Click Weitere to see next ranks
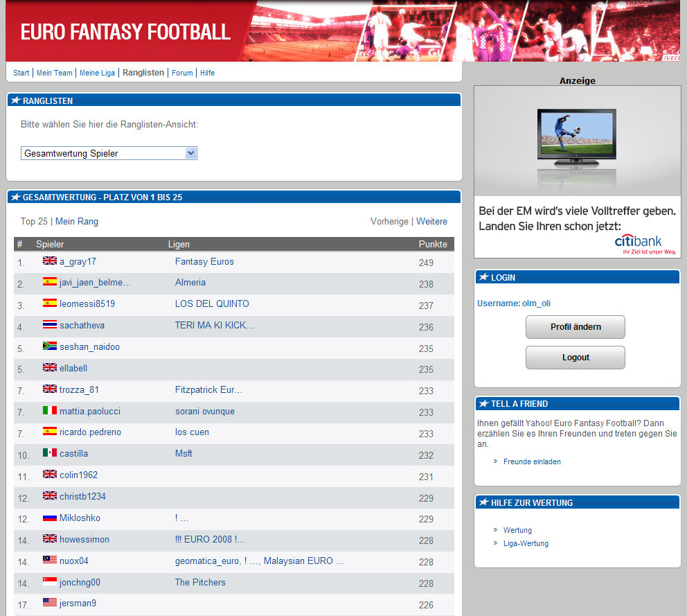 pyautogui.click(x=431, y=222)
